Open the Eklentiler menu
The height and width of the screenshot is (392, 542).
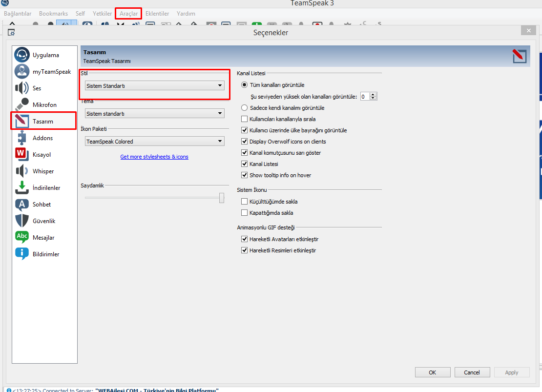point(157,14)
